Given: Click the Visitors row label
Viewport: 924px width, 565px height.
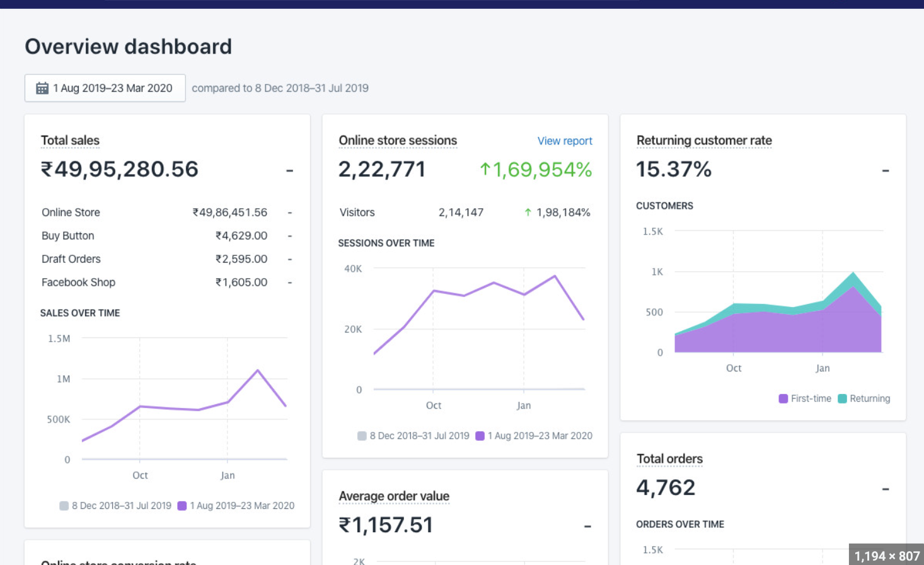Looking at the screenshot, I should pos(357,213).
